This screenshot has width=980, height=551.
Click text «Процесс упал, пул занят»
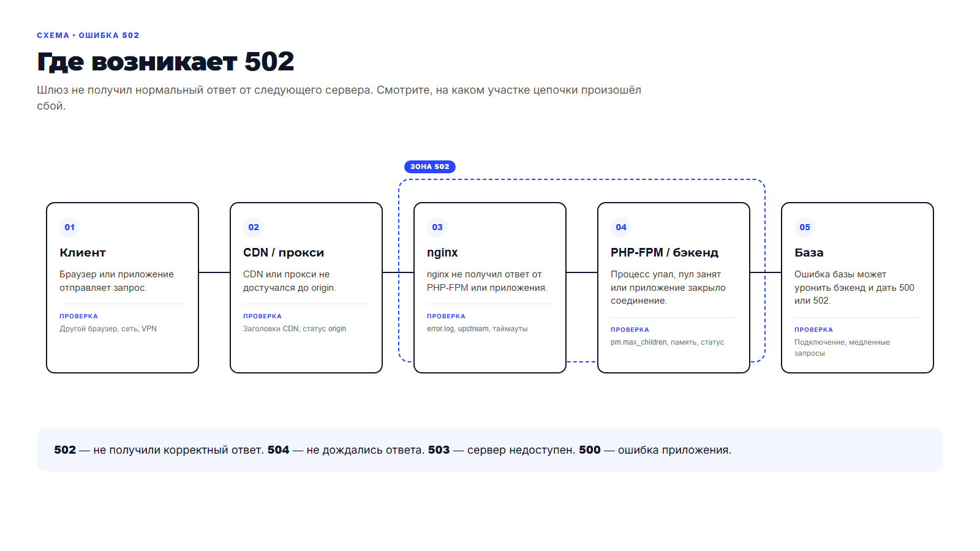click(666, 274)
